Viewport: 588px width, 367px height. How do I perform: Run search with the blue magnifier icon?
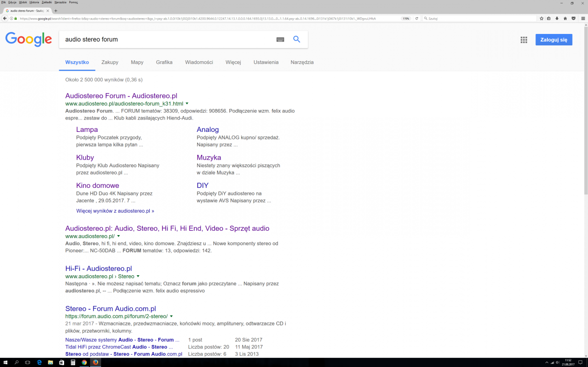coord(297,39)
